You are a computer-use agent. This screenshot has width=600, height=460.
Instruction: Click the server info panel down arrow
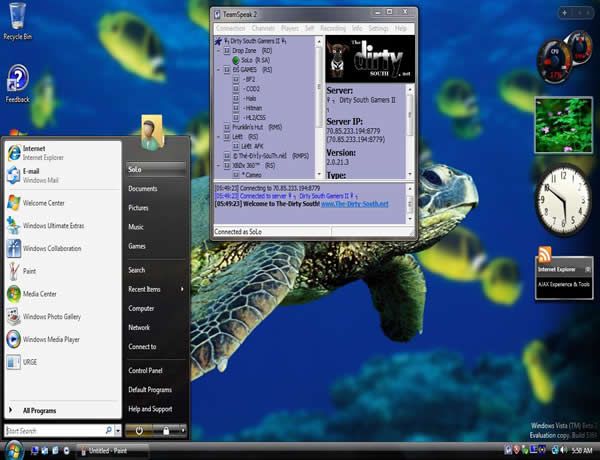coord(410,174)
